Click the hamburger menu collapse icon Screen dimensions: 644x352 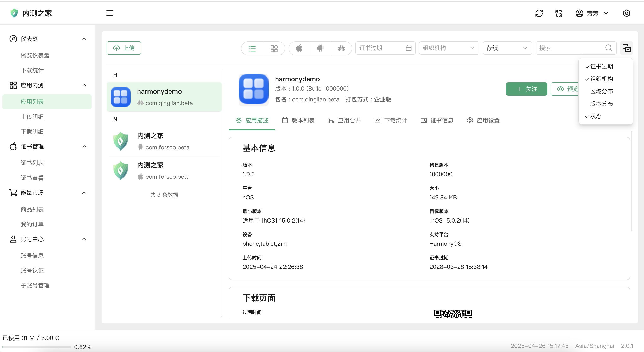[x=110, y=13]
